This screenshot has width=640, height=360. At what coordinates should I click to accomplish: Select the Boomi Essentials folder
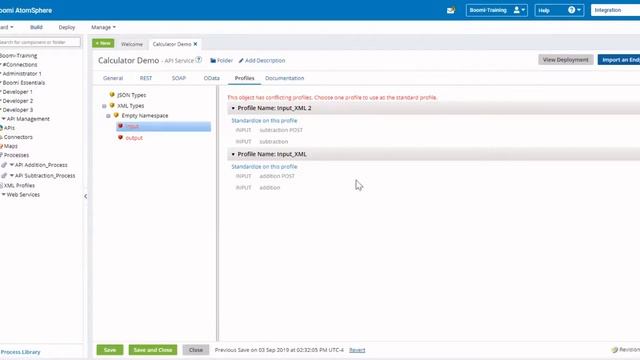click(x=23, y=83)
